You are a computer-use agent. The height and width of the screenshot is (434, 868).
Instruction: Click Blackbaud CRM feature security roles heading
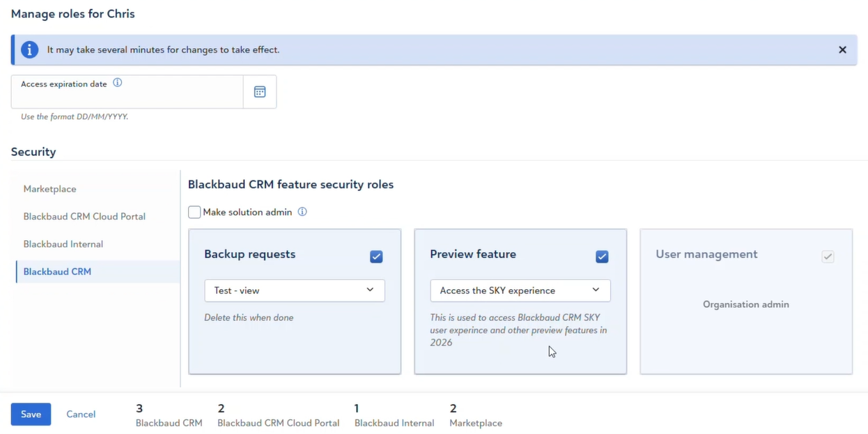coord(290,185)
